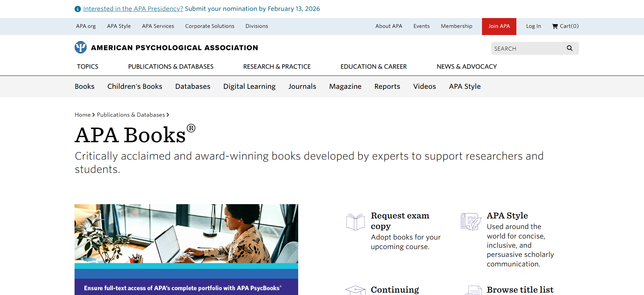Click the info icon beside the presidency announcement

(x=78, y=9)
